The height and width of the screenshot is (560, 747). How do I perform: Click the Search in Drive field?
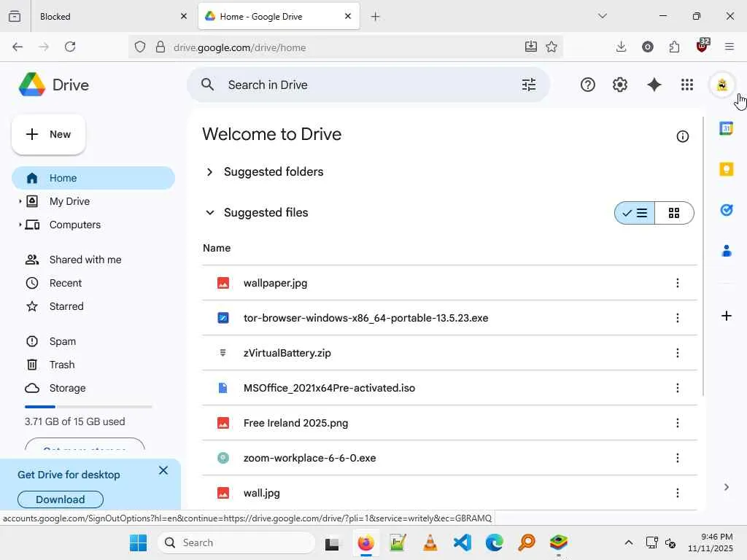pos(368,85)
